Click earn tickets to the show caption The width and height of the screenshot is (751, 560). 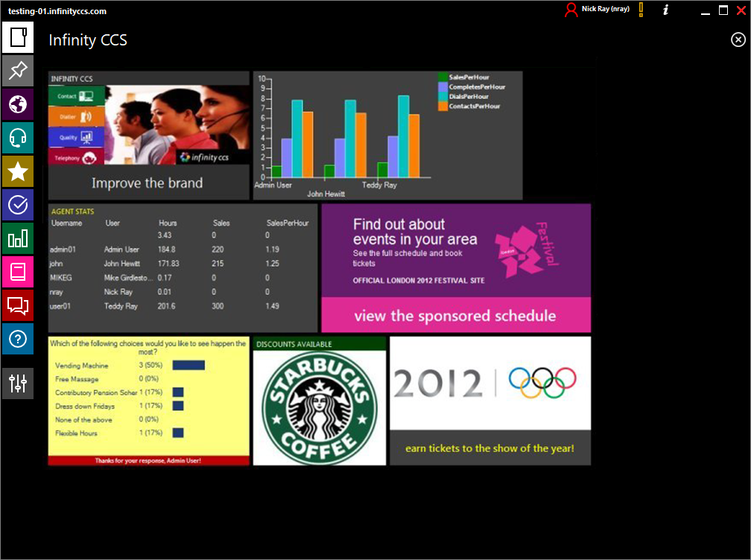489,448
